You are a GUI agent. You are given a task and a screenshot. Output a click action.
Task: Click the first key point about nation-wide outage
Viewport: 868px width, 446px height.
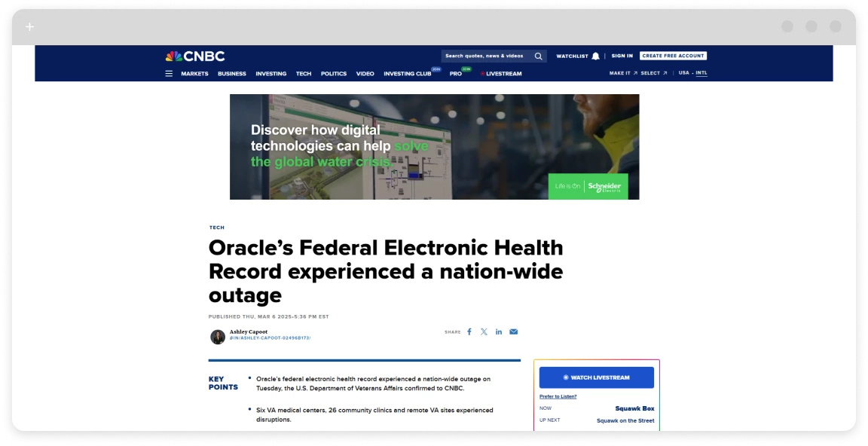(x=373, y=383)
